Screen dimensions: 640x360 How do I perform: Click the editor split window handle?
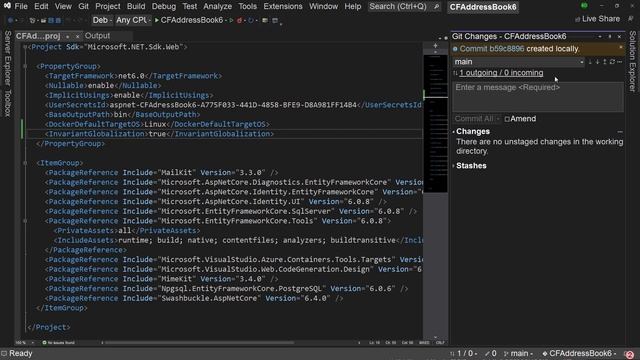coord(435,46)
